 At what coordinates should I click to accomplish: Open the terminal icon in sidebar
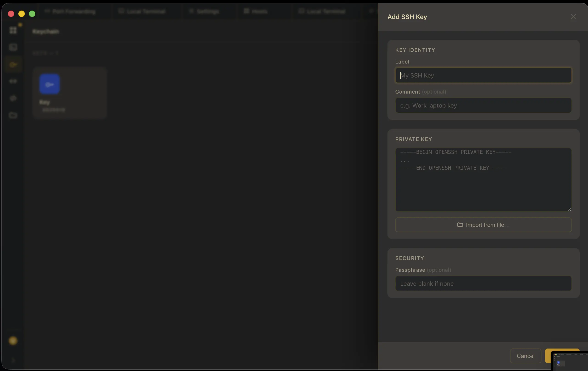pyautogui.click(x=13, y=47)
